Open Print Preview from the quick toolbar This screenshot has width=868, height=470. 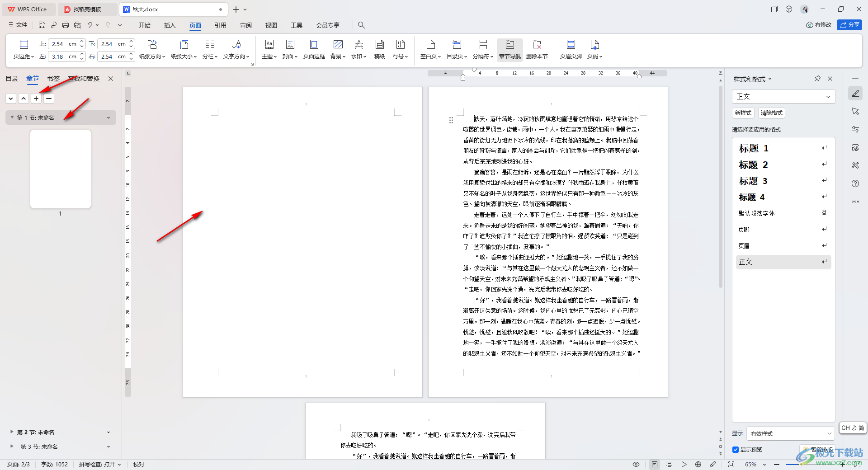pyautogui.click(x=77, y=25)
